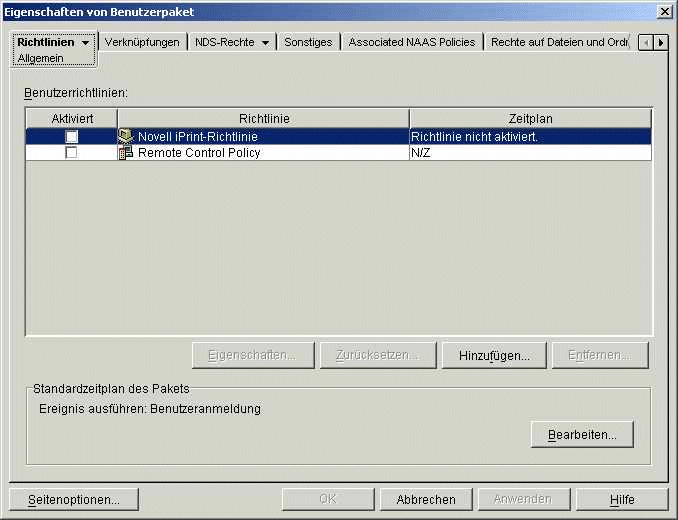Click the N/Z schedule cell
The image size is (678, 520).
coord(530,153)
